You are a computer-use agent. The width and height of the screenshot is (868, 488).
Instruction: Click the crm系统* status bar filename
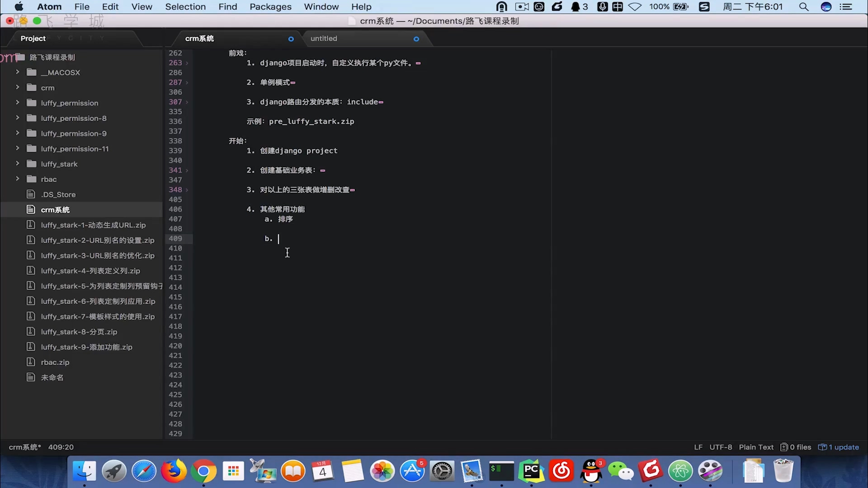25,447
